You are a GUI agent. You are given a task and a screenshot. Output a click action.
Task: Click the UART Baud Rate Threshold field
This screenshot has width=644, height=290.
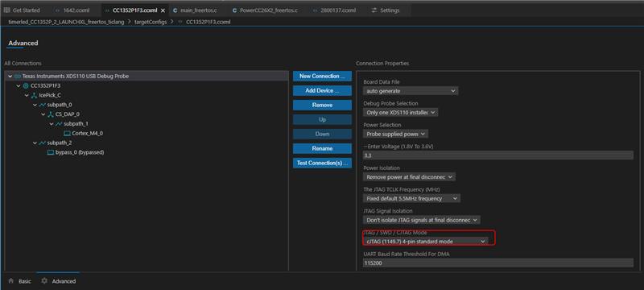pyautogui.click(x=498, y=263)
